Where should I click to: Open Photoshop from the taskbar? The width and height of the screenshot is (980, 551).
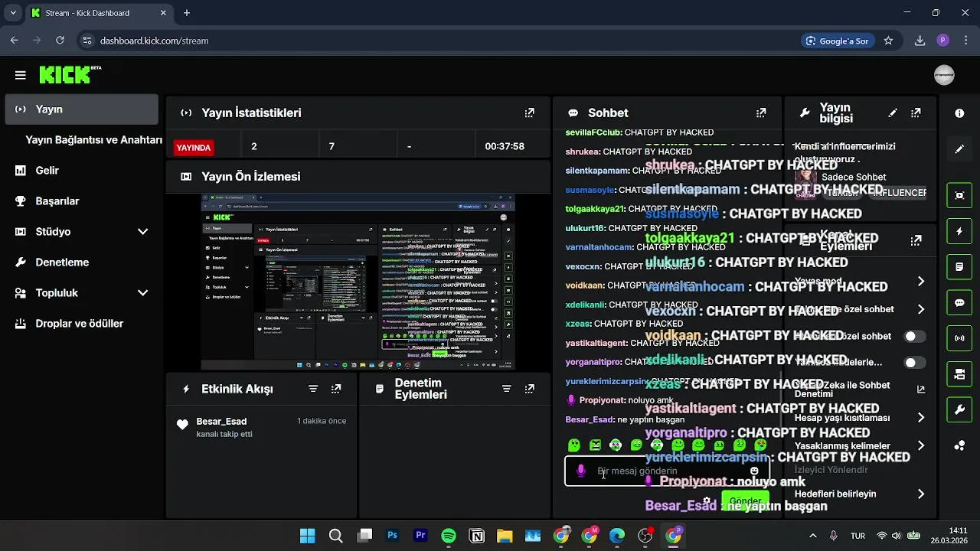pyautogui.click(x=392, y=536)
